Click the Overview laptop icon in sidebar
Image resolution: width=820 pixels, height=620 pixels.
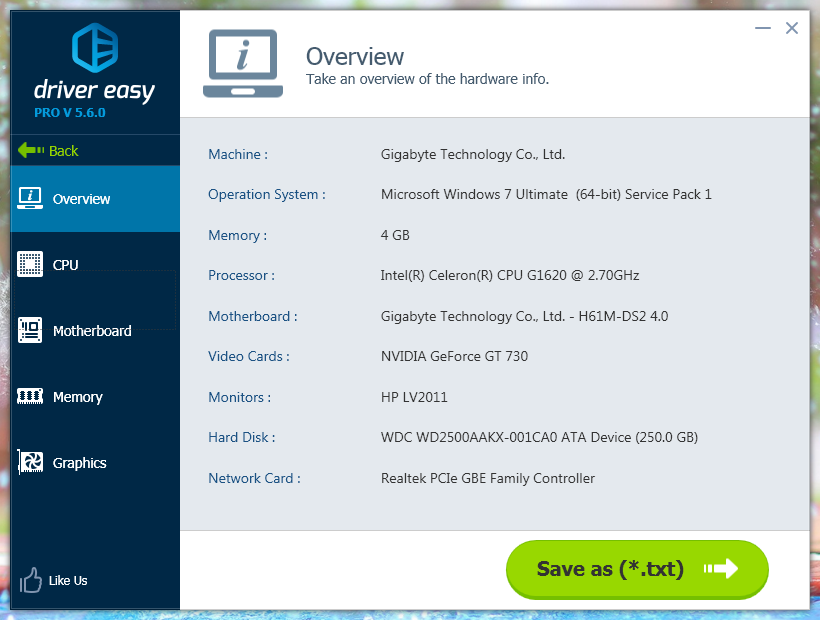(30, 199)
